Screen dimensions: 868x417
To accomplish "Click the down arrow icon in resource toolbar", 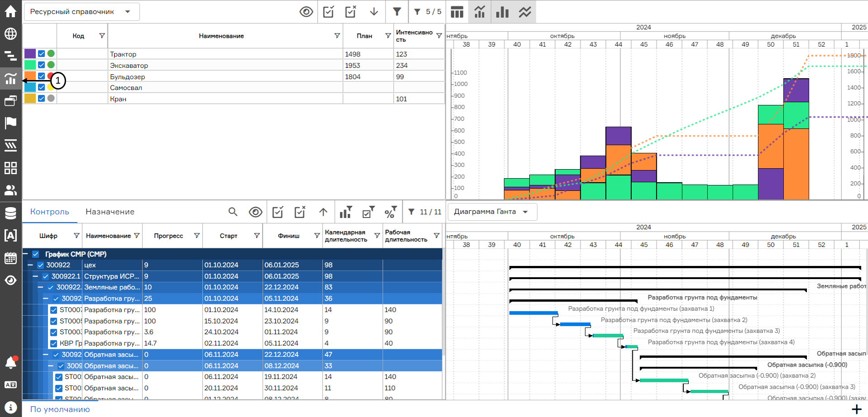I will coord(374,12).
